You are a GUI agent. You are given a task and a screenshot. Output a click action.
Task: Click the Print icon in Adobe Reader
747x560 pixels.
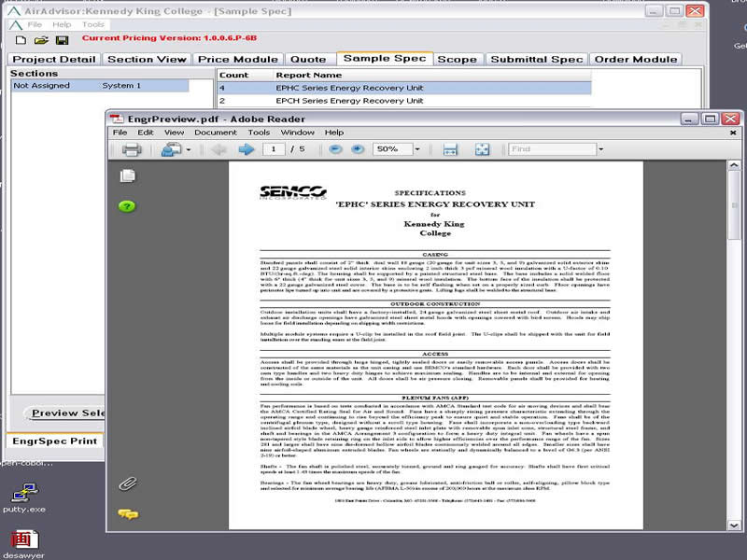(x=131, y=149)
